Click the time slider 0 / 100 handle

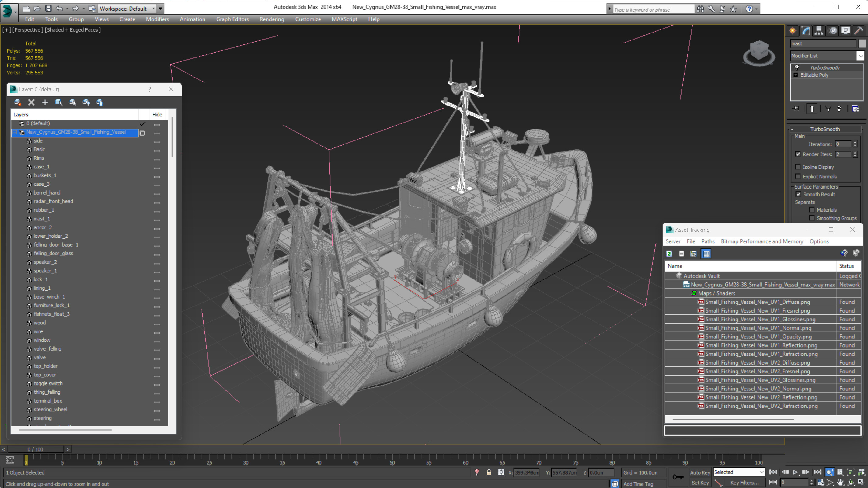[35, 449]
